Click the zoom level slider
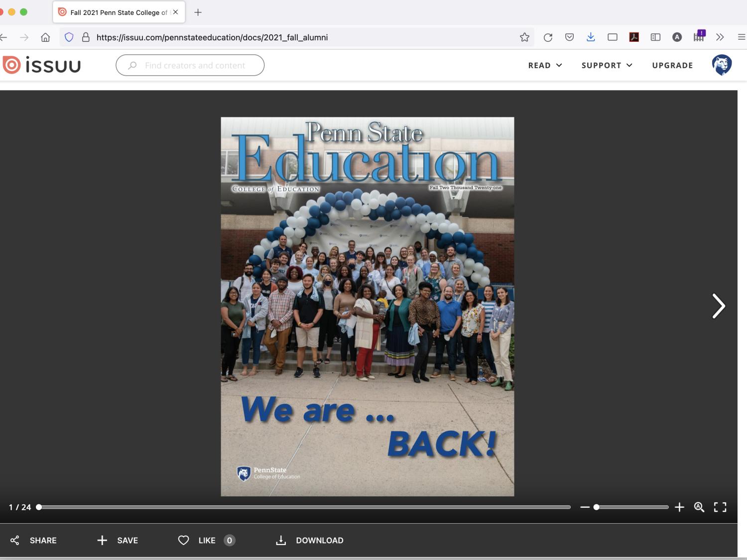 click(x=632, y=507)
